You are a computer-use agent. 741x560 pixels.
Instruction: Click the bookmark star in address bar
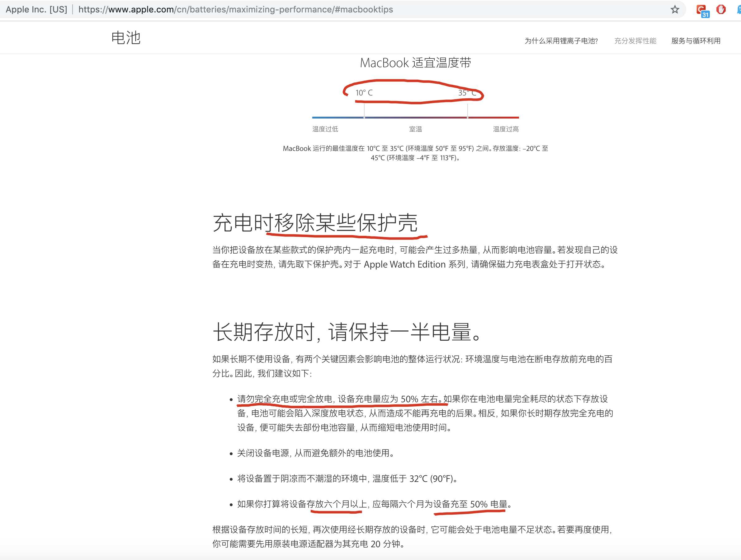point(675,9)
